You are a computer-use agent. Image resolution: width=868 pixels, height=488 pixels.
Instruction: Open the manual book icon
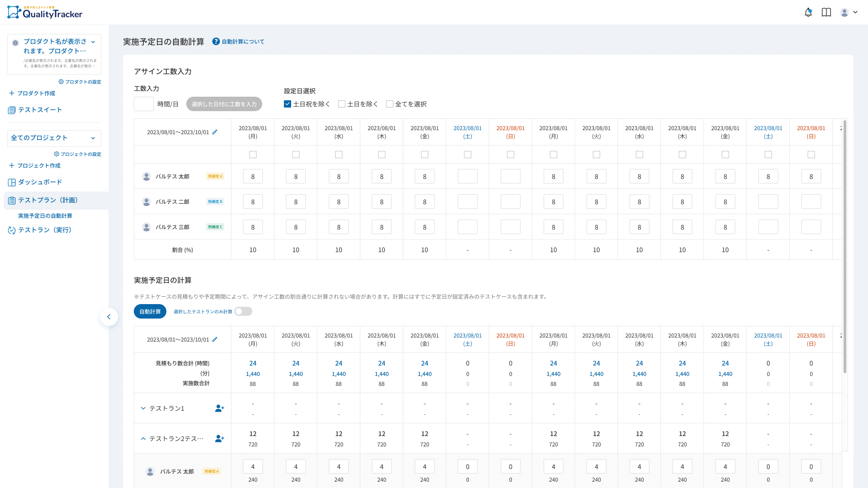pyautogui.click(x=826, y=13)
